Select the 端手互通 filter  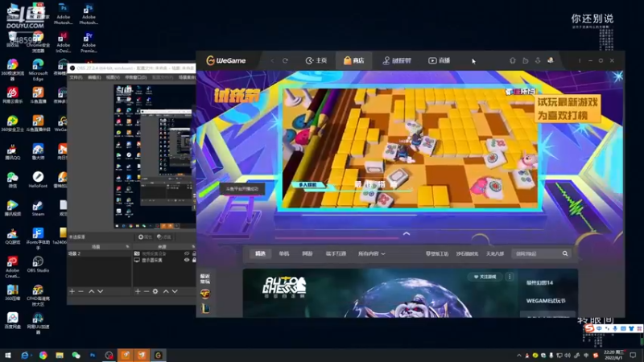336,253
